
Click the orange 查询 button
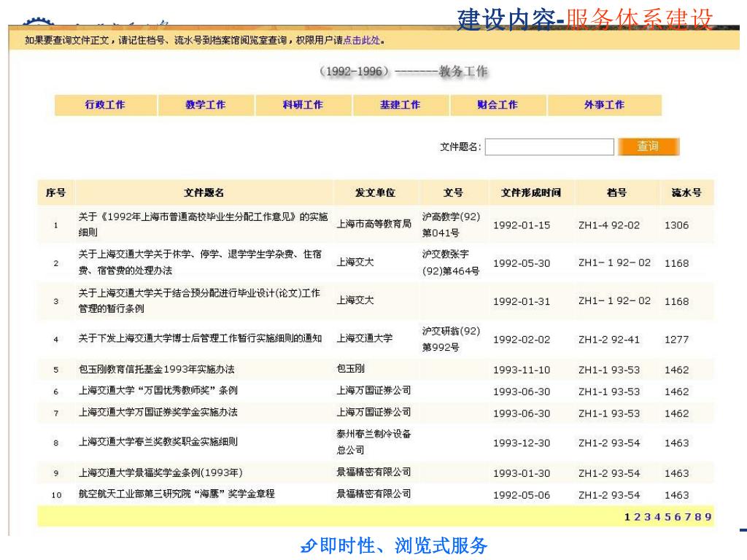pyautogui.click(x=649, y=146)
